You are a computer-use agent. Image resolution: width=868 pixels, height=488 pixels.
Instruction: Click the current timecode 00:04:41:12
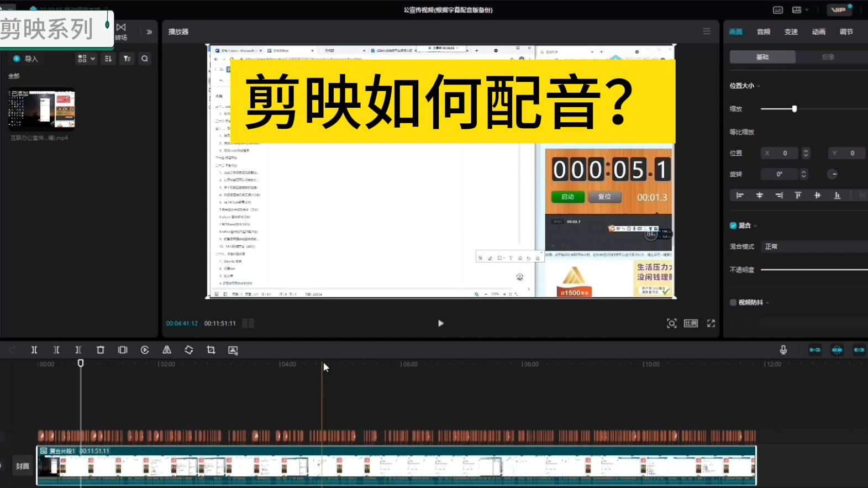pyautogui.click(x=182, y=323)
